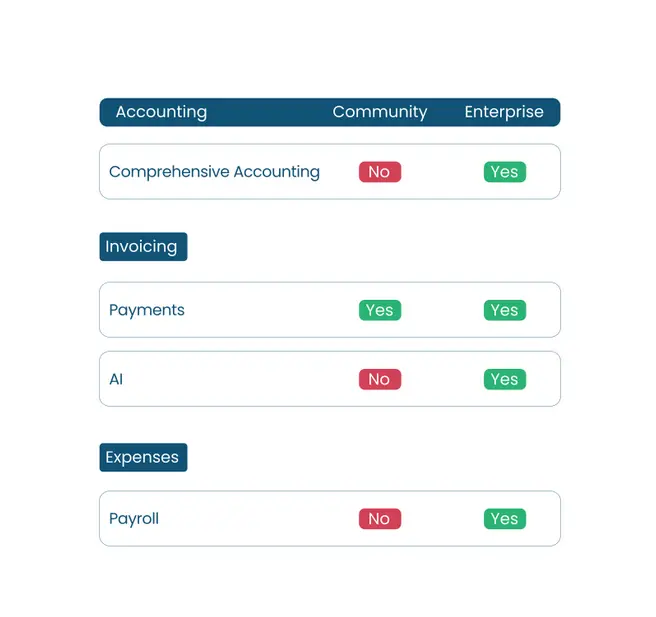The image size is (656, 617).
Task: Click green Yes badge in AI row
Action: click(x=505, y=379)
